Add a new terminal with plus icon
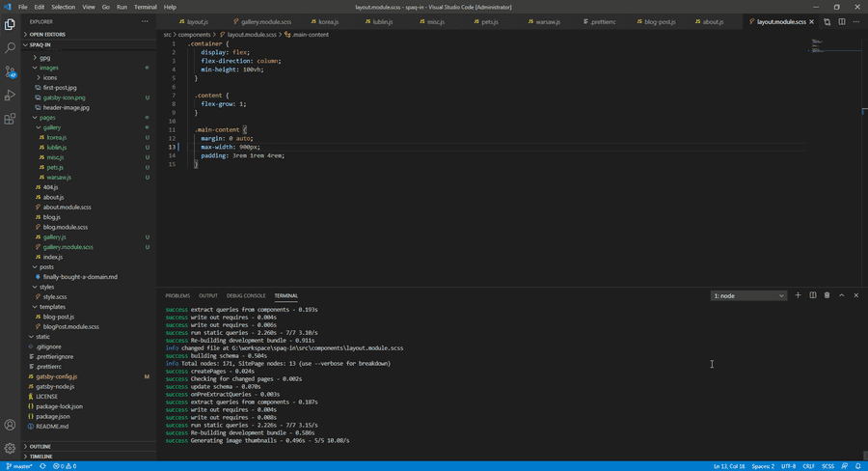 (798, 295)
